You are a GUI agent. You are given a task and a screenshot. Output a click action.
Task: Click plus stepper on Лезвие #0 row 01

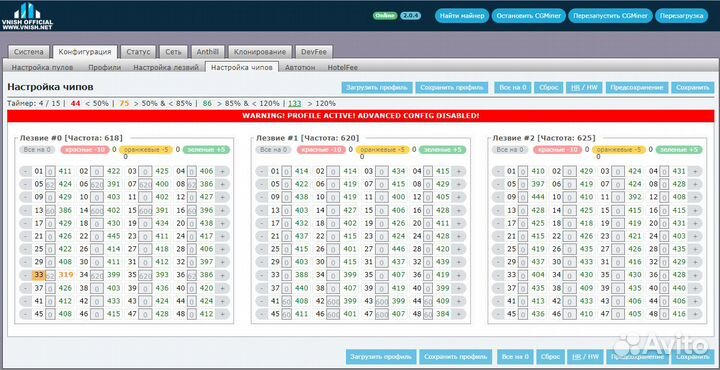[x=222, y=172]
